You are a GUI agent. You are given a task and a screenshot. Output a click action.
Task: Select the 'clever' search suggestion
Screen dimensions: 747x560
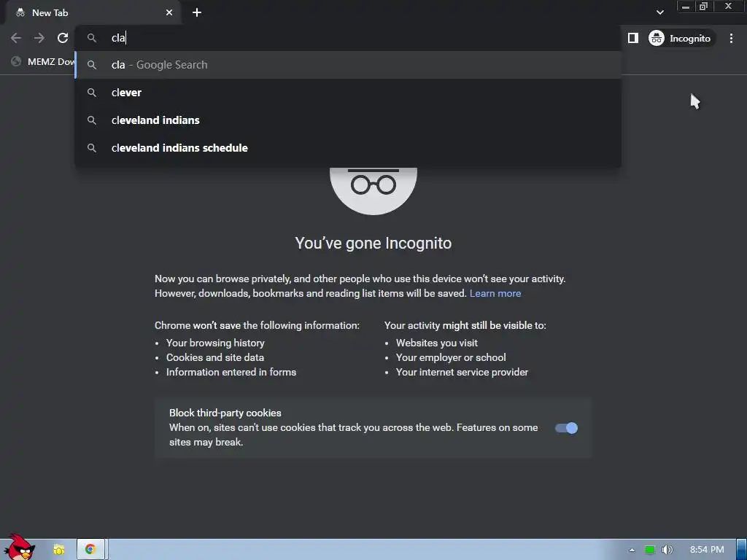348,93
